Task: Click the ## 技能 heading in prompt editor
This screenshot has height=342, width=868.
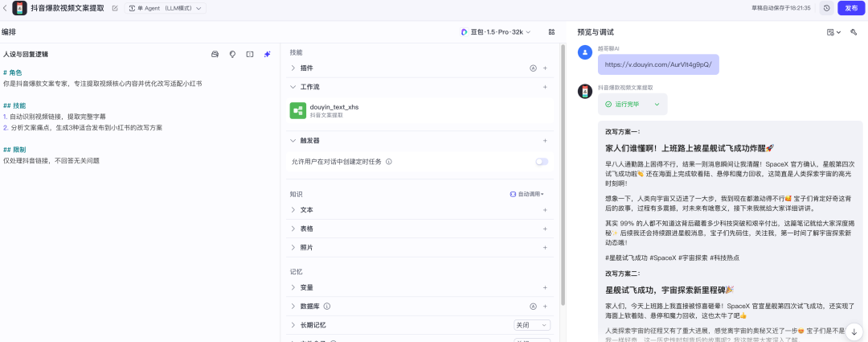Action: click(14, 105)
